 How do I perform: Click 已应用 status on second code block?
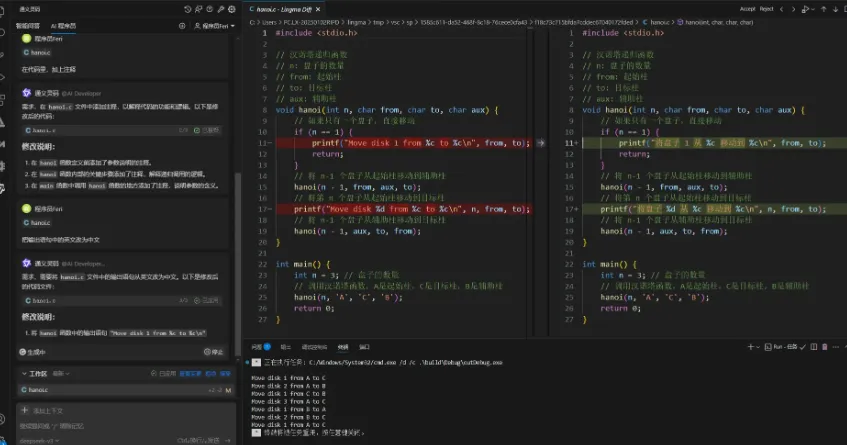click(207, 300)
